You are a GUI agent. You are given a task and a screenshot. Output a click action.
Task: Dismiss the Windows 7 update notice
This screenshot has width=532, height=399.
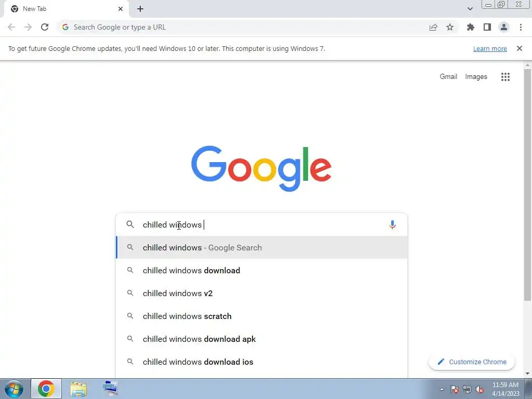point(519,48)
